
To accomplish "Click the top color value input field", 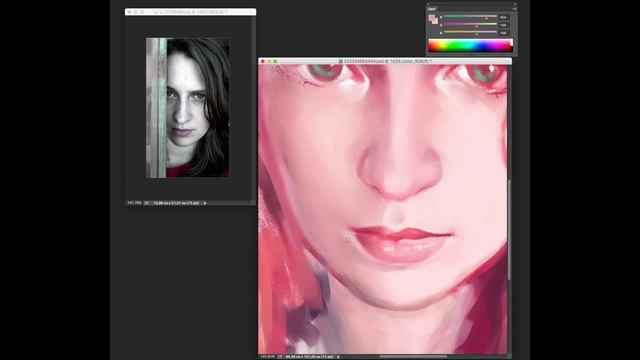I will [x=504, y=17].
